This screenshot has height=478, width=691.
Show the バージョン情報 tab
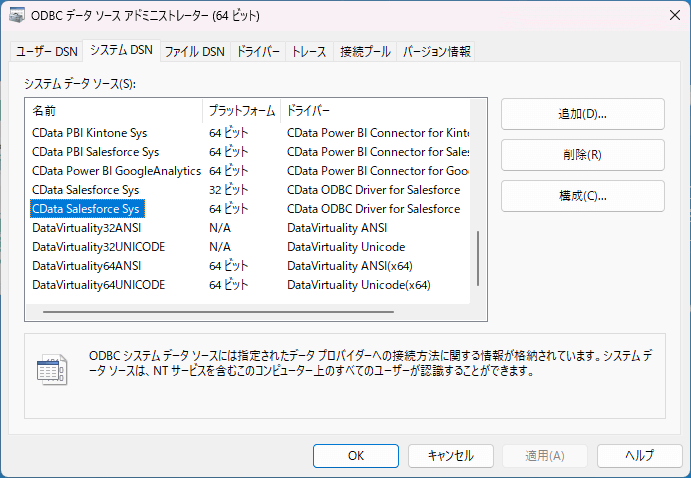point(436,51)
